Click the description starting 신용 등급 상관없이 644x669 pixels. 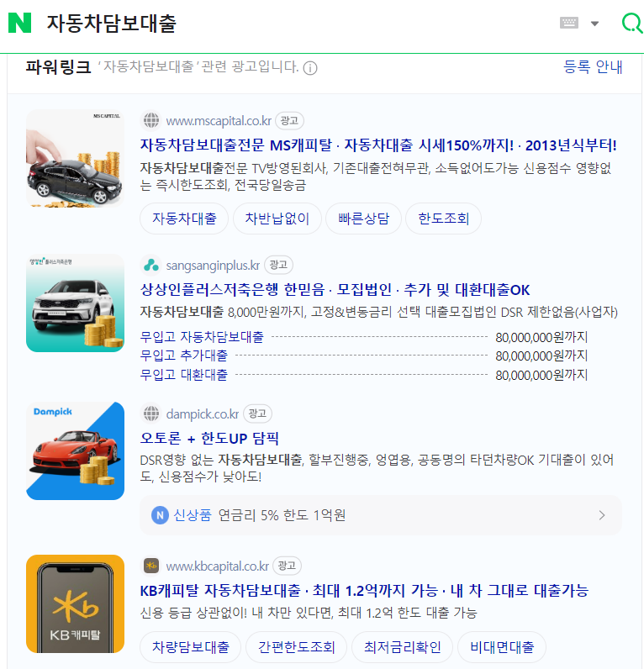coord(309,613)
